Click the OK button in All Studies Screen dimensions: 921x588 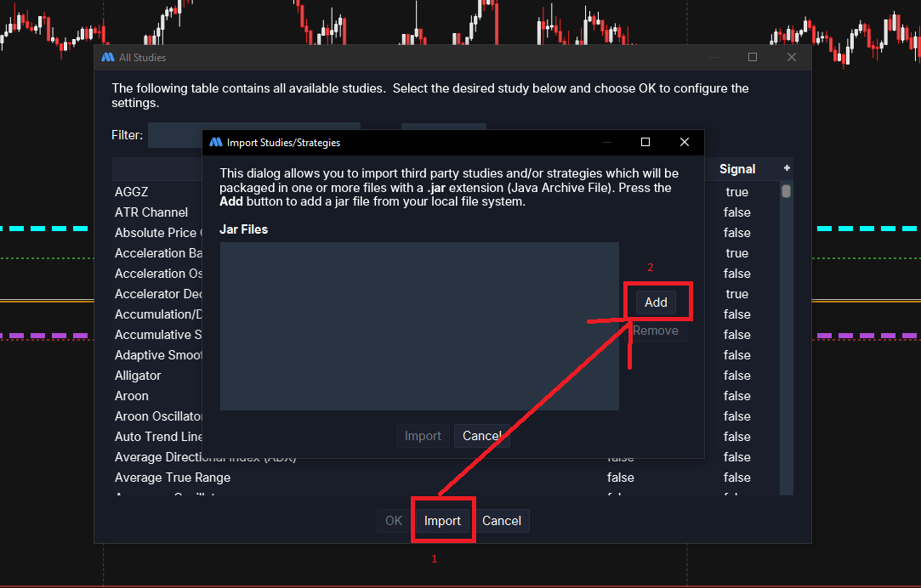pyautogui.click(x=394, y=521)
